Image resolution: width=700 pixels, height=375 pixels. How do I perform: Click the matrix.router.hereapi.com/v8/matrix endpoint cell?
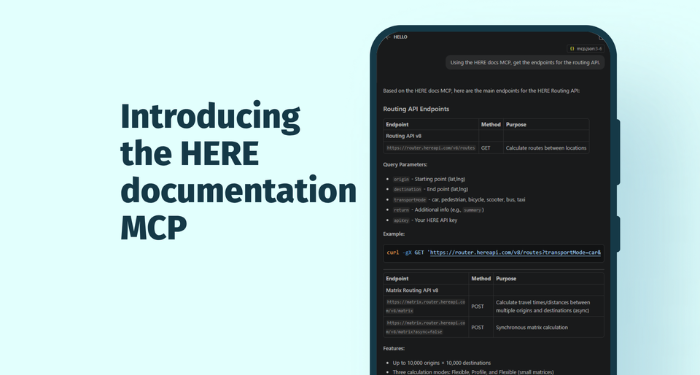(426, 306)
